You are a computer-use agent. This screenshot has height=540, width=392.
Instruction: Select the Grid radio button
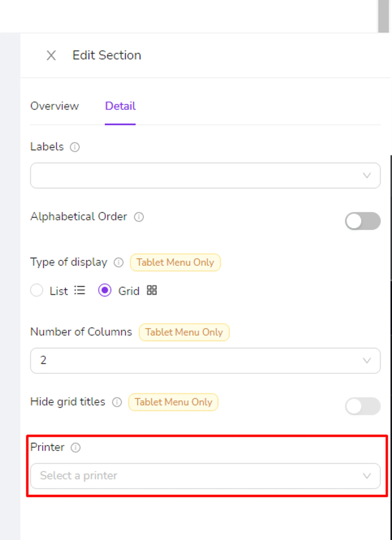105,290
